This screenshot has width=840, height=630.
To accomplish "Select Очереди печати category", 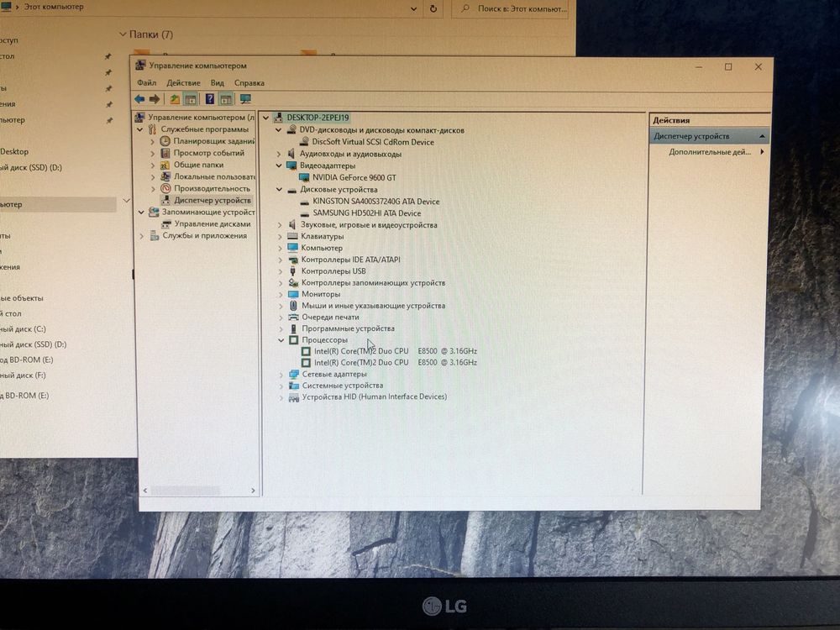I will pyautogui.click(x=330, y=318).
